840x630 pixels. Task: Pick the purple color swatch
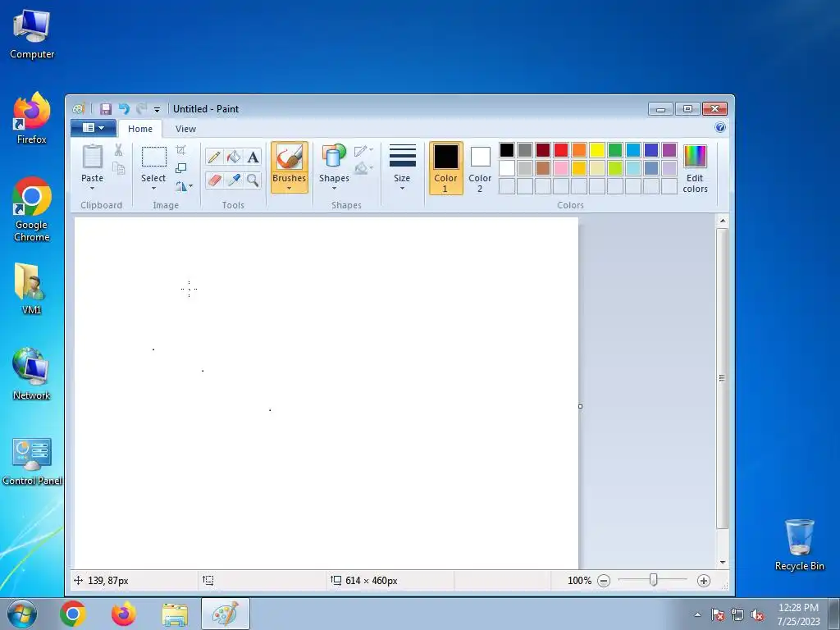pyautogui.click(x=669, y=150)
